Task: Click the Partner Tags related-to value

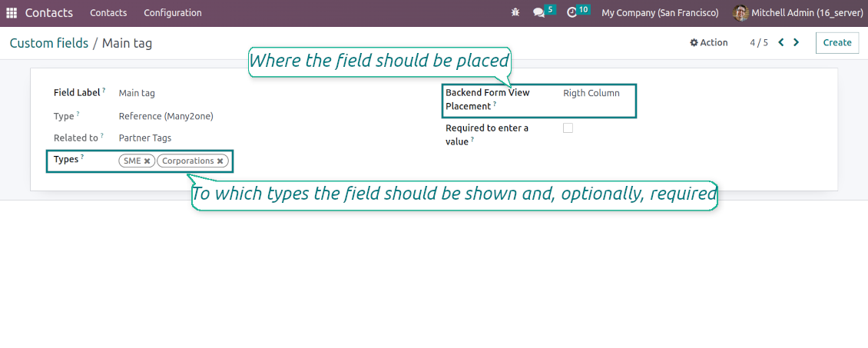Action: 145,138
